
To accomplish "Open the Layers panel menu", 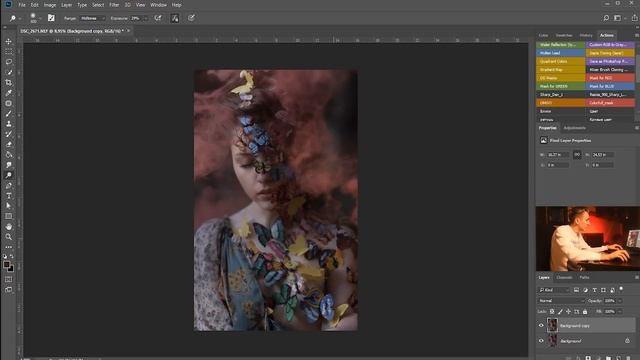I will [x=636, y=278].
